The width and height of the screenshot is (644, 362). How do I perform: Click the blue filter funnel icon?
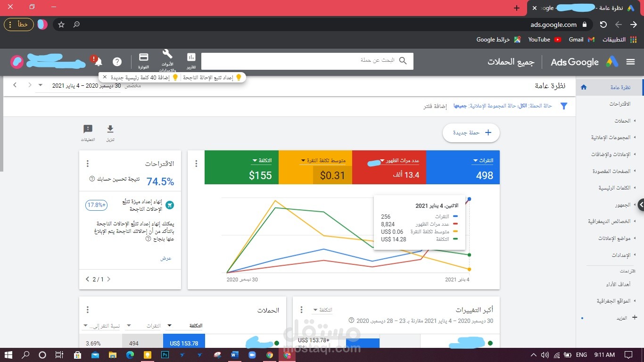[x=564, y=106]
